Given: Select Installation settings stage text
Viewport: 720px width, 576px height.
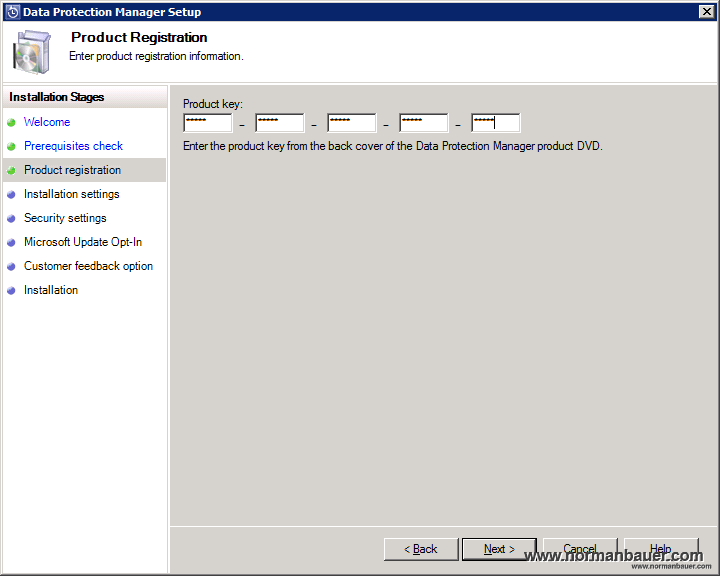Looking at the screenshot, I should (x=72, y=194).
